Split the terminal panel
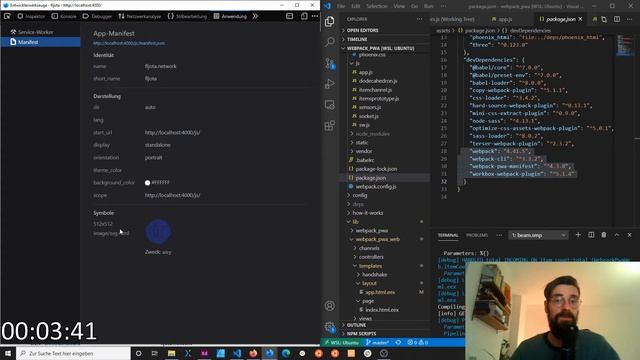Screen dimensions: 640x360 591,235
